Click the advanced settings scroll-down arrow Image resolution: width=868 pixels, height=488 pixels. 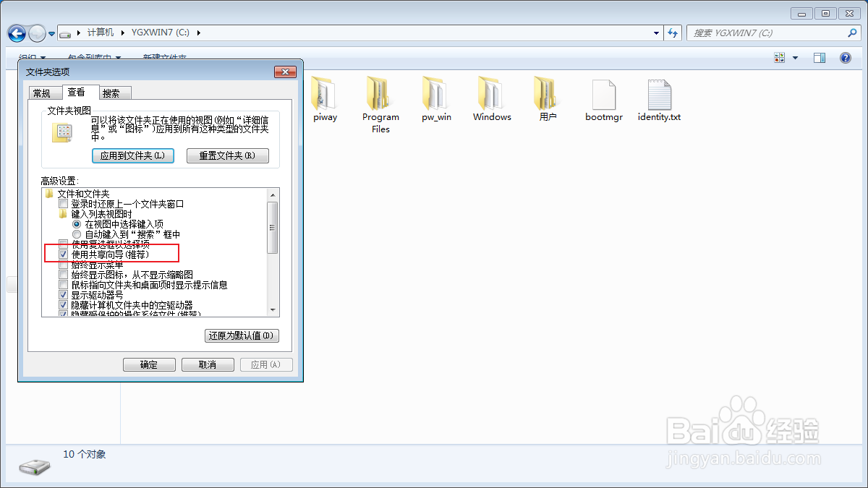click(273, 309)
